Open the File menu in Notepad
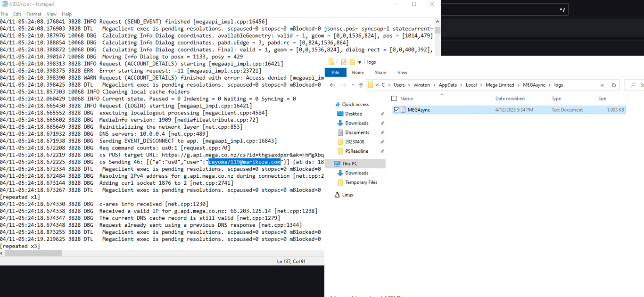The image size is (644, 297). pyautogui.click(x=4, y=14)
